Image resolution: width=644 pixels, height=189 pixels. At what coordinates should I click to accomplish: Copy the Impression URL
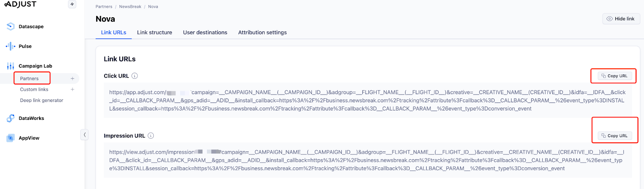tap(615, 136)
